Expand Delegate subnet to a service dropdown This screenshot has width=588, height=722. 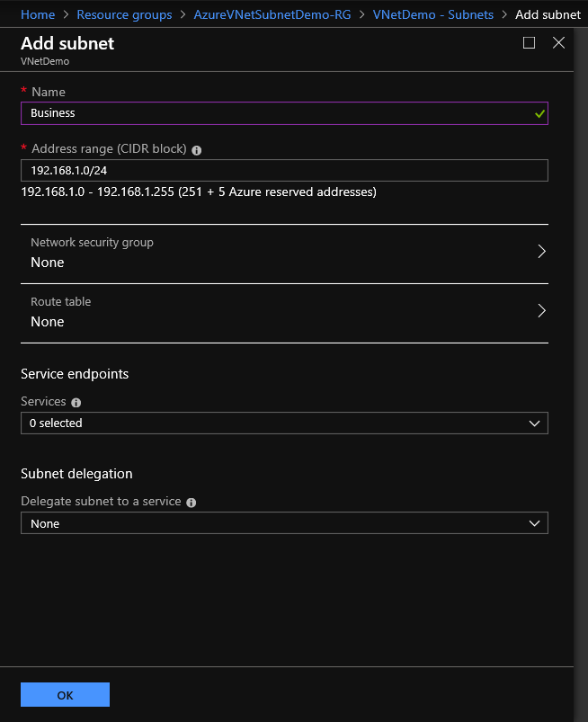tap(285, 523)
